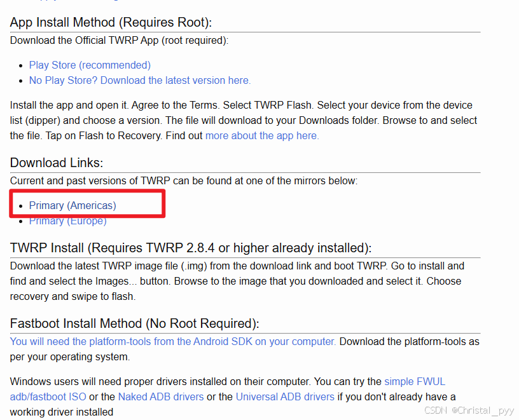
Task: Click the 'working driver installed' text
Action: [x=62, y=412]
